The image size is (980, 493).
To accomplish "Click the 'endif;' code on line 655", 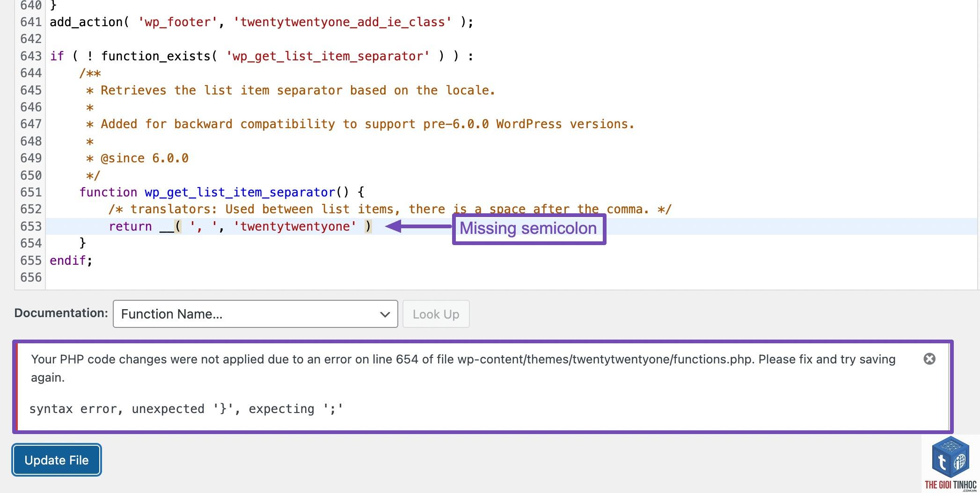I will click(x=71, y=261).
